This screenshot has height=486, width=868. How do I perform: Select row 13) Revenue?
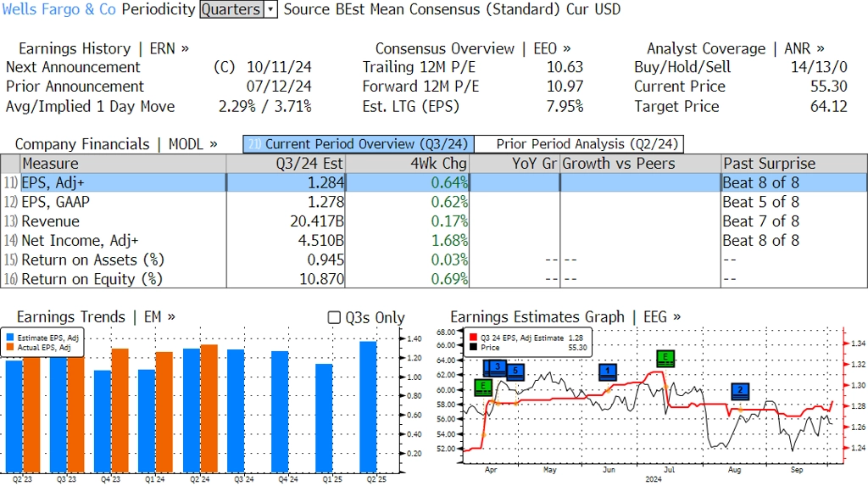[434, 221]
